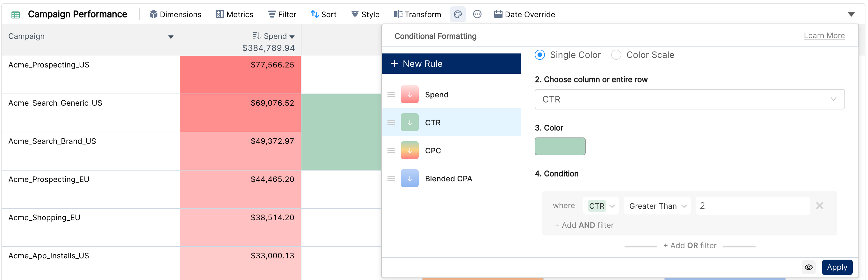Image resolution: width=868 pixels, height=280 pixels.
Task: Click the $33,000.13 spend cell
Action: coord(241,263)
